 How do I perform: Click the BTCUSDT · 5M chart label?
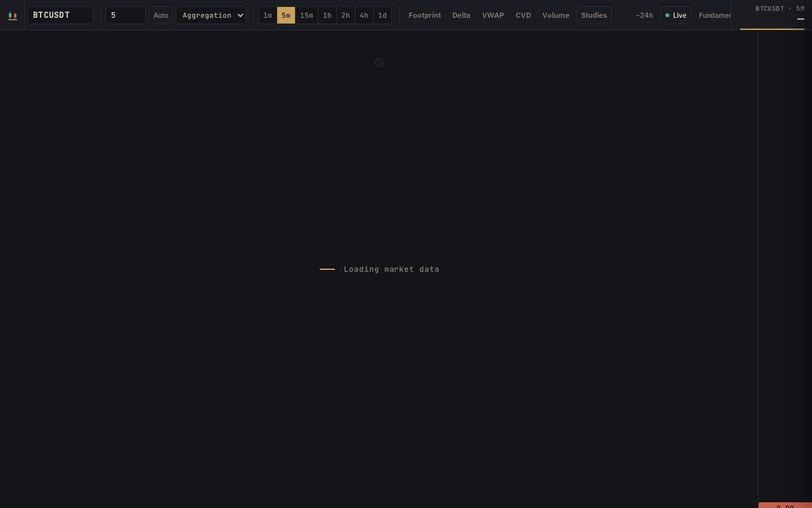click(780, 9)
